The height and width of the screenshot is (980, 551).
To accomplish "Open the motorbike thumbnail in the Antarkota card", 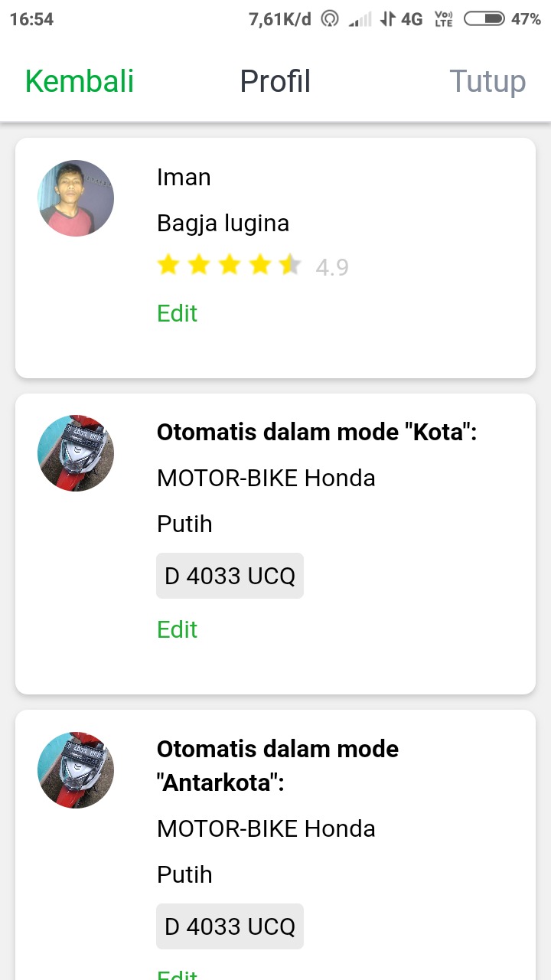I will (x=76, y=769).
